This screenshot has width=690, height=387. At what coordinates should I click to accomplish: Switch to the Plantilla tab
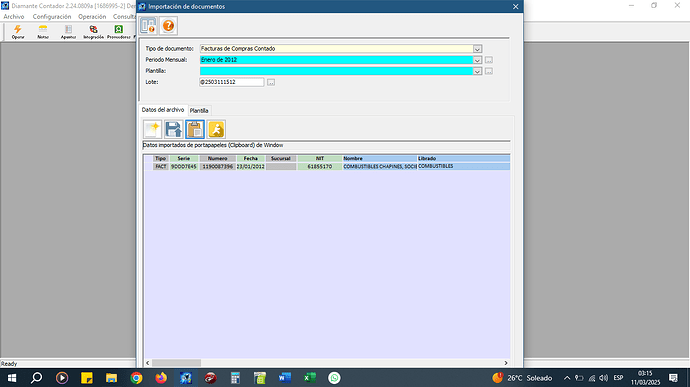pyautogui.click(x=199, y=111)
